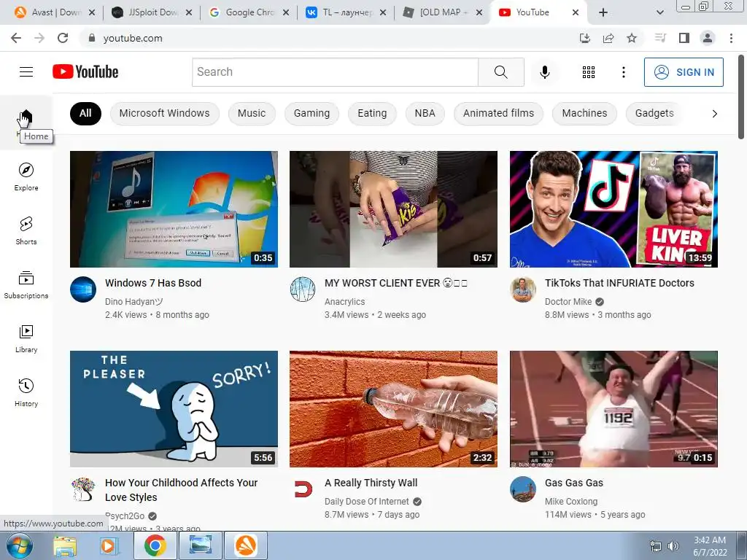Click the Dino Hadyan channel avatar
This screenshot has height=560, width=747.
(x=83, y=289)
